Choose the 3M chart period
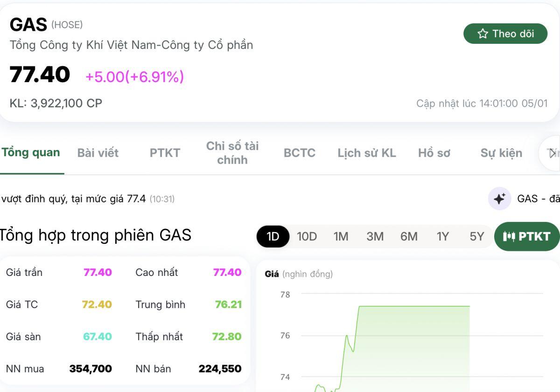Screen dimensions: 560x392 375,236
